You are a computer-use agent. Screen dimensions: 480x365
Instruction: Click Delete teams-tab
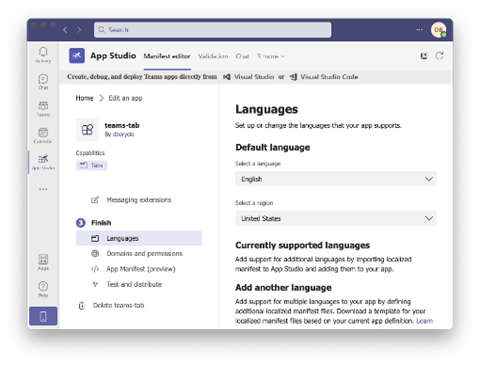[x=118, y=305]
